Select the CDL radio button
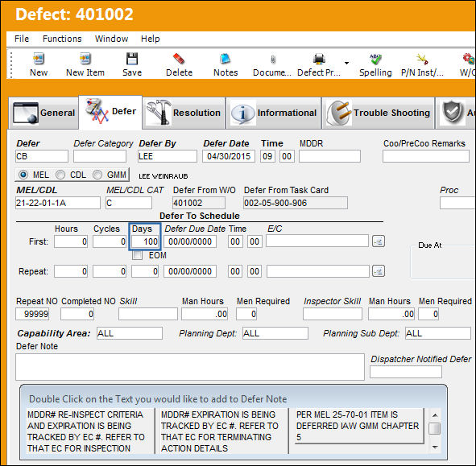 tap(60, 175)
